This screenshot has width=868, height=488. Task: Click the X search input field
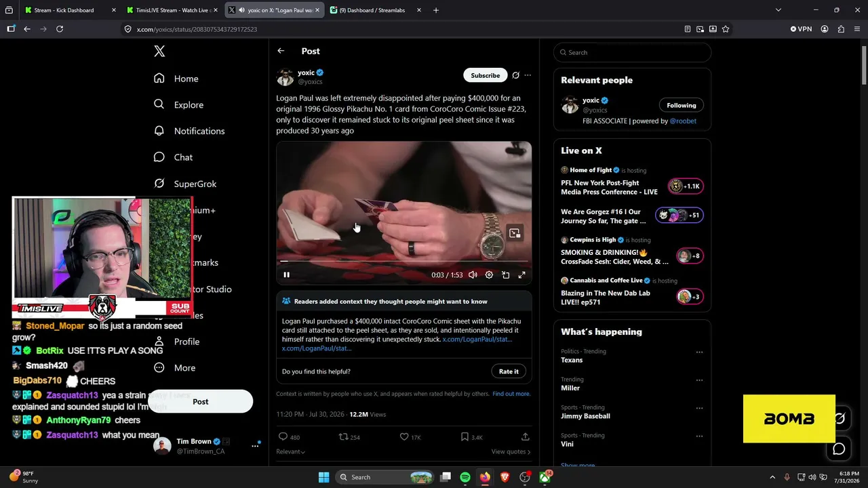tap(633, 52)
